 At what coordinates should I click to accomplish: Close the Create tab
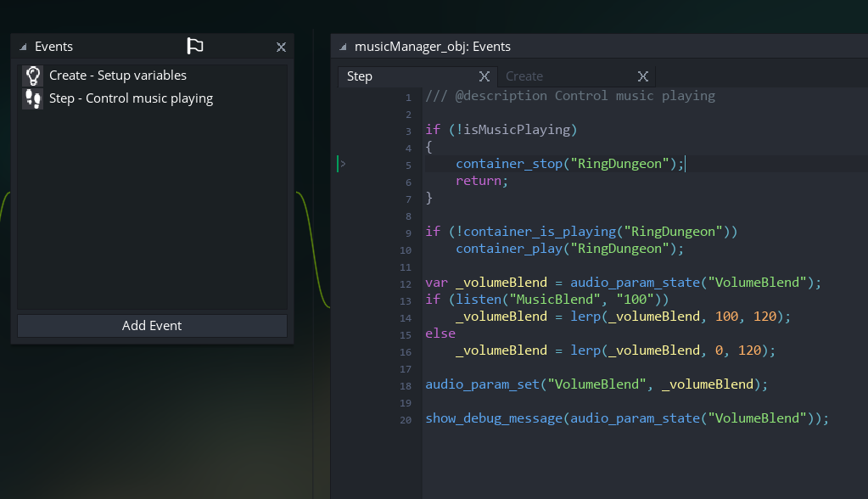(x=642, y=76)
